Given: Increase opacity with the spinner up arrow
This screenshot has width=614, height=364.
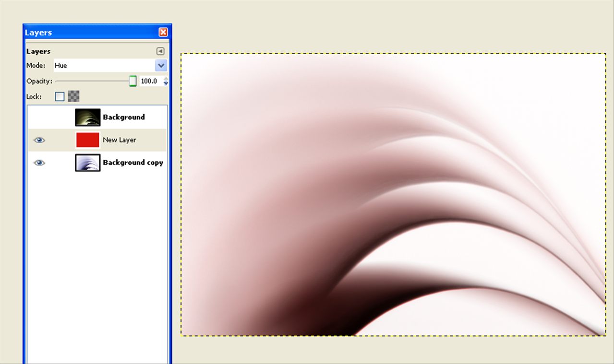Looking at the screenshot, I should coord(166,79).
